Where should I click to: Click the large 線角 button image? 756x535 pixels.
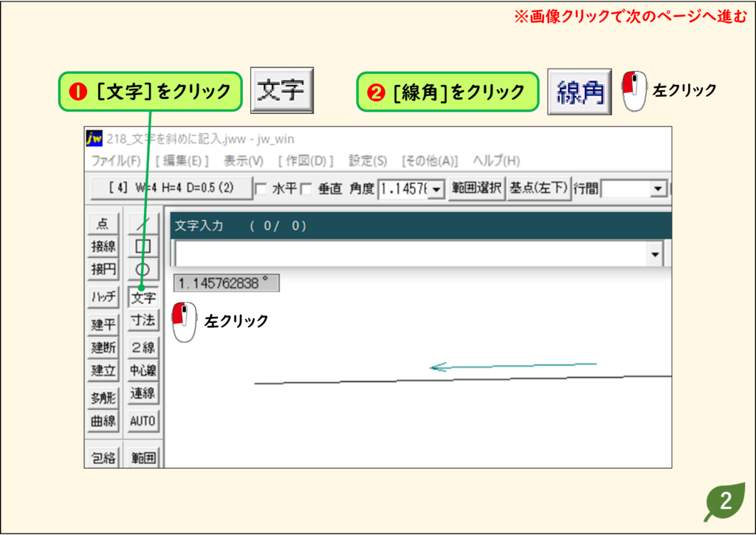580,92
